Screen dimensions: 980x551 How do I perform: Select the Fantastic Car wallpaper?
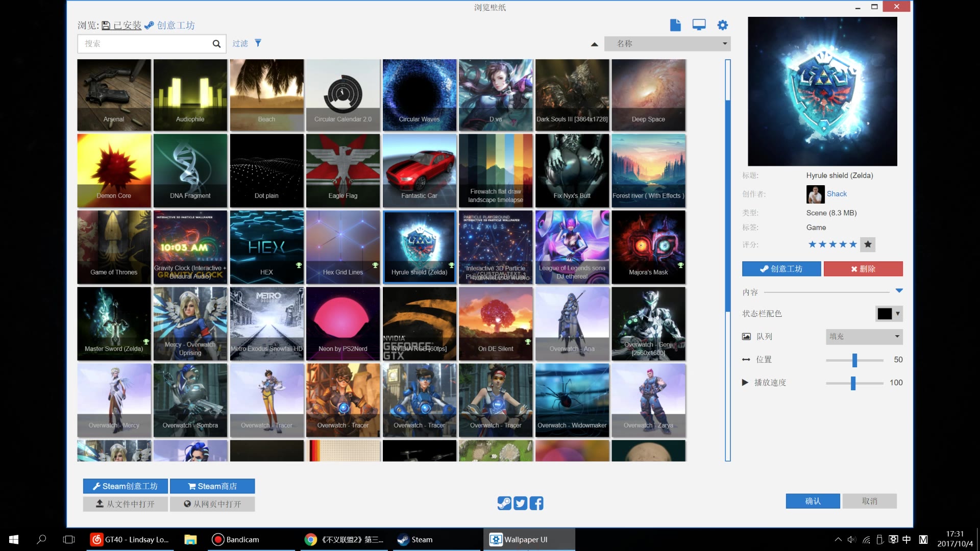(419, 170)
